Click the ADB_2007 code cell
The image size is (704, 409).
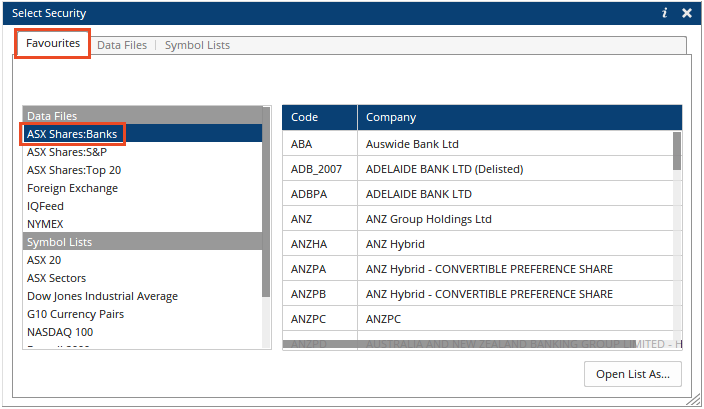tap(320, 169)
